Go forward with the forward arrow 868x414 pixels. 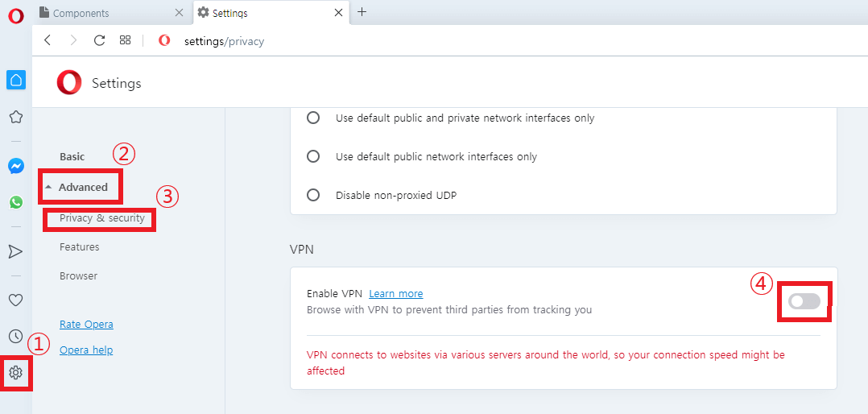point(73,39)
